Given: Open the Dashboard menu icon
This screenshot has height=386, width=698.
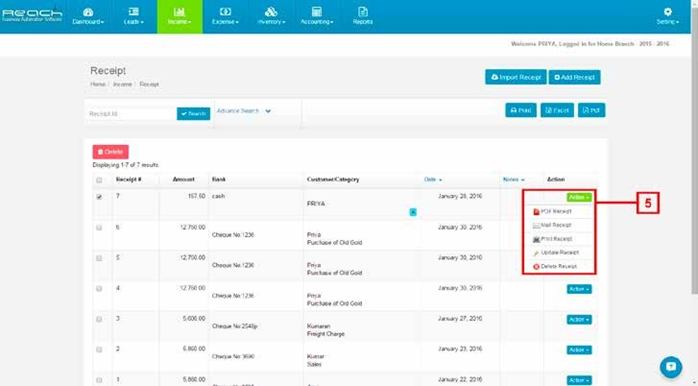Looking at the screenshot, I should [x=88, y=12].
